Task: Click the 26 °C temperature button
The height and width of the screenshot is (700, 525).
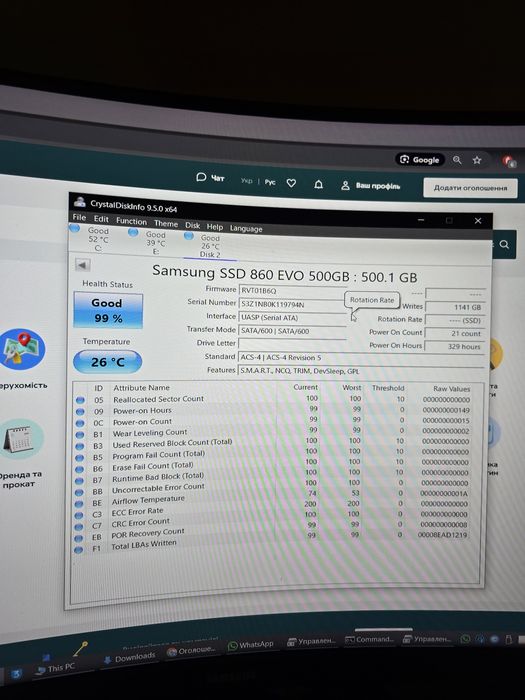Action: click(x=108, y=362)
